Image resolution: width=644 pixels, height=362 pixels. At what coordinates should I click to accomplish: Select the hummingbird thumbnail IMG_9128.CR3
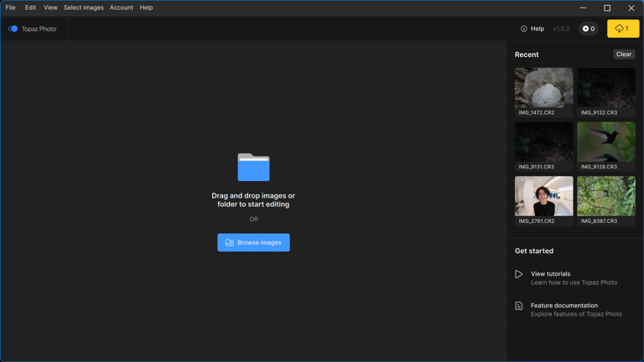pyautogui.click(x=605, y=142)
